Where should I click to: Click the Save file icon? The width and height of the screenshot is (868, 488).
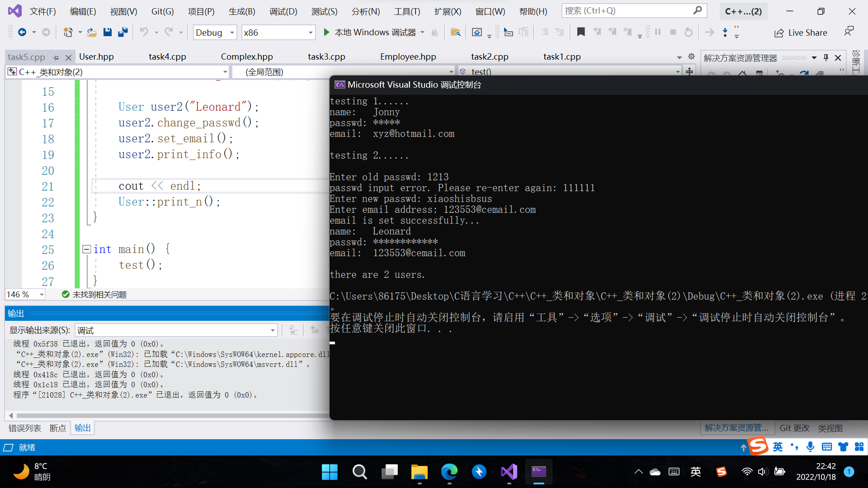coord(107,32)
